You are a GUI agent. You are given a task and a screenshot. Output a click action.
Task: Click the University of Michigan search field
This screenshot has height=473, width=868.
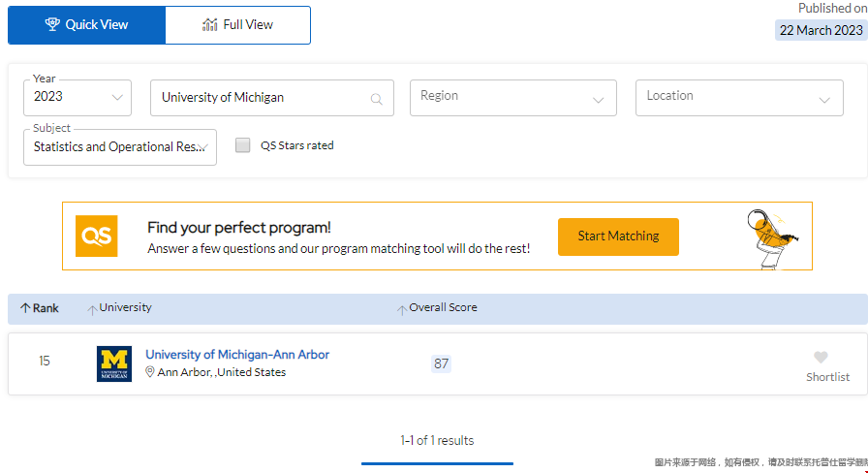click(272, 98)
